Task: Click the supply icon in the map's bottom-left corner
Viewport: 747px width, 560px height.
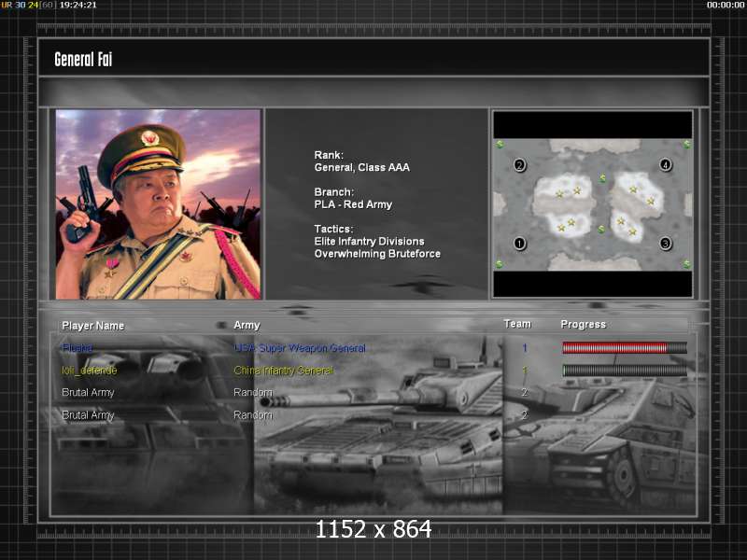Action: click(x=500, y=264)
